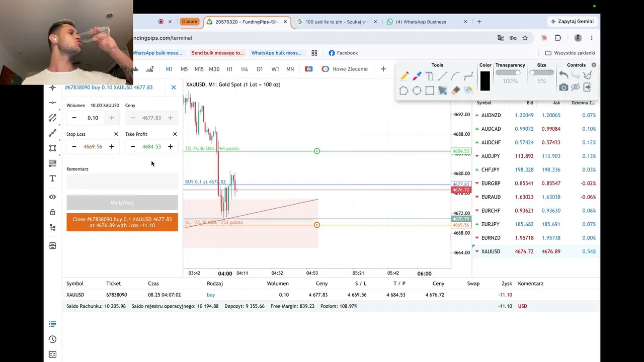
Task: Select AUDNZD in symbol watchlist
Action: pyautogui.click(x=535, y=115)
